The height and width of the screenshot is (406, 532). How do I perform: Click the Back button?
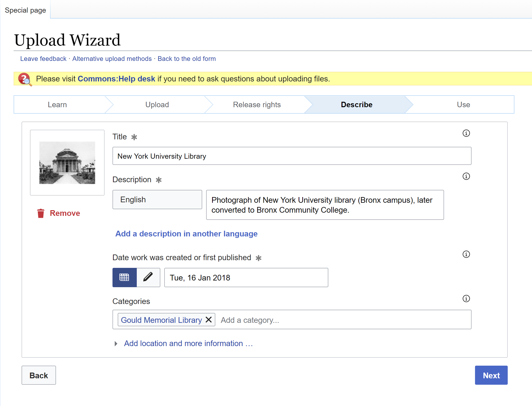(x=39, y=375)
